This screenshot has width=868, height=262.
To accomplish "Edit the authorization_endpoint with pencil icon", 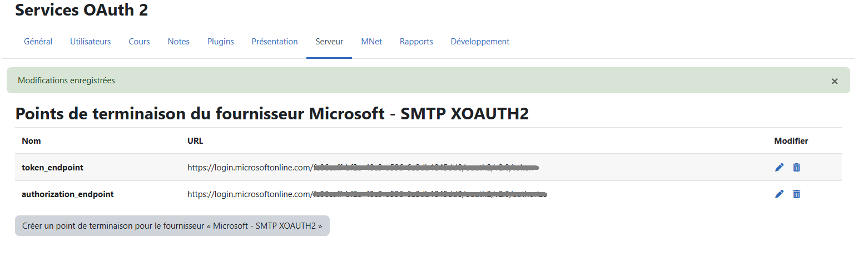I will click(x=779, y=194).
